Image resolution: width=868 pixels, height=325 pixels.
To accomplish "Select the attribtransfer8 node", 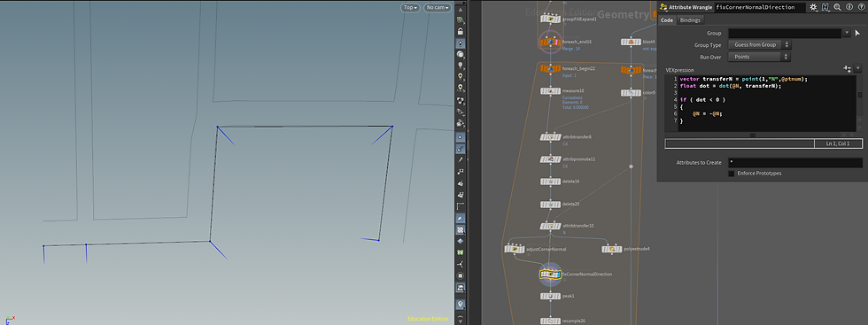I will 550,136.
